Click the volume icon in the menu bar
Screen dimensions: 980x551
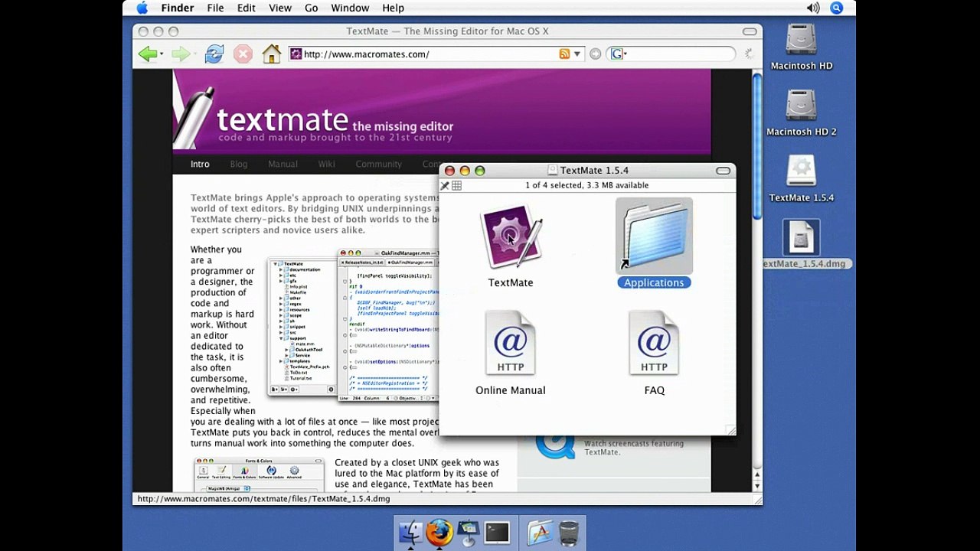tap(813, 8)
